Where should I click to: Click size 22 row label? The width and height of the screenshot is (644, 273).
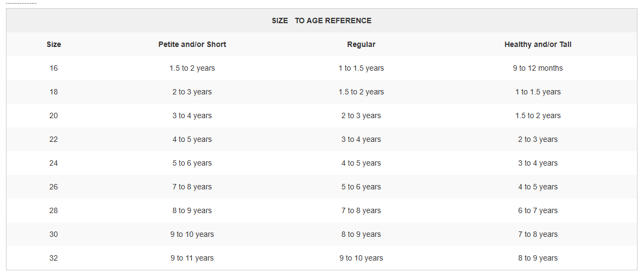pyautogui.click(x=54, y=139)
